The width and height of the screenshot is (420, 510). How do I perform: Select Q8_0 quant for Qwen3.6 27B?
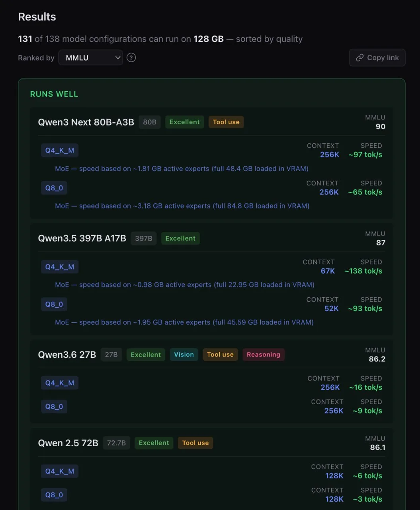click(54, 406)
